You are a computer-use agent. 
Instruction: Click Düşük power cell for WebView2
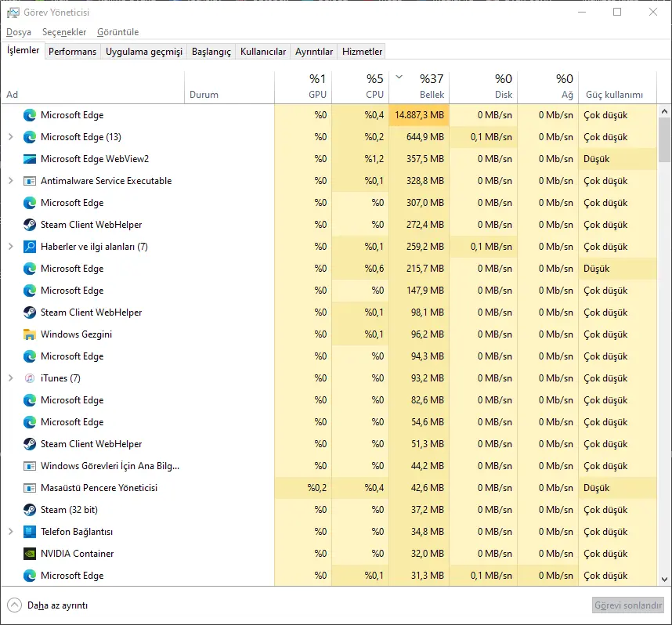[618, 159]
